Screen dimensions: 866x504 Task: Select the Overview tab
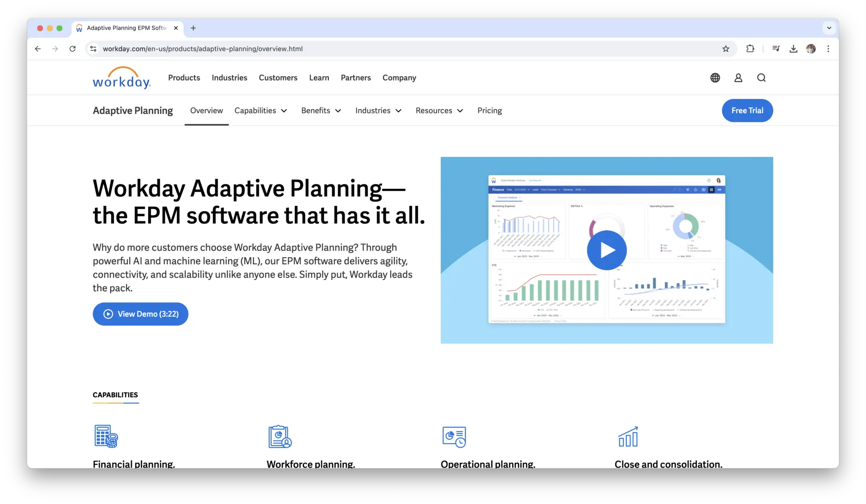tap(206, 111)
